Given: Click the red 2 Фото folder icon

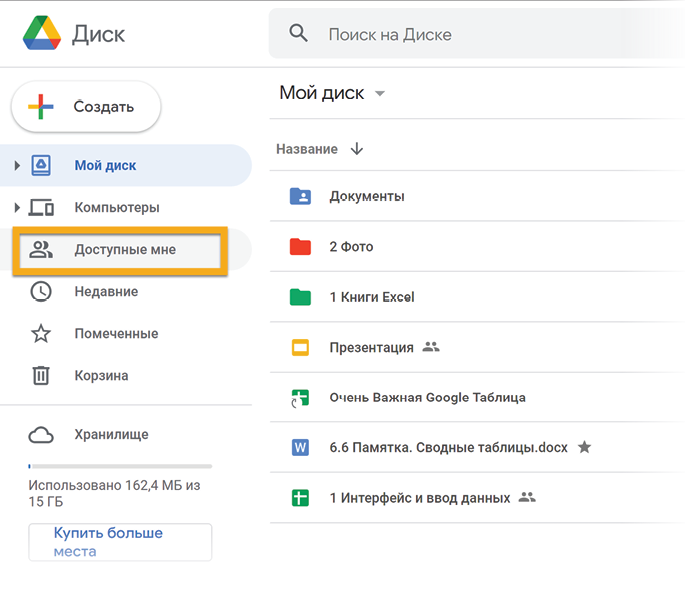Looking at the screenshot, I should [x=300, y=246].
